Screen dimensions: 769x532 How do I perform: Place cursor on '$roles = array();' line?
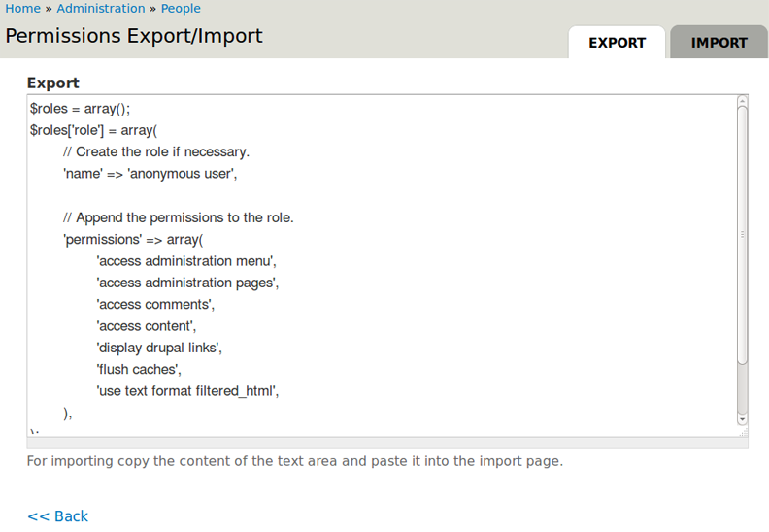80,109
